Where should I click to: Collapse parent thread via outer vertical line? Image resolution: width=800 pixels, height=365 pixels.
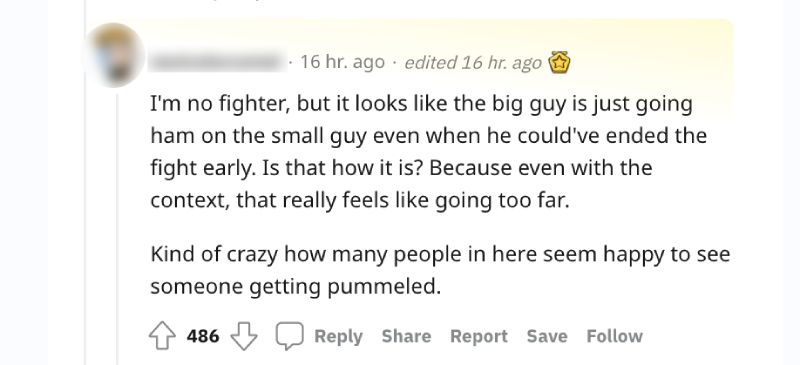click(x=86, y=182)
